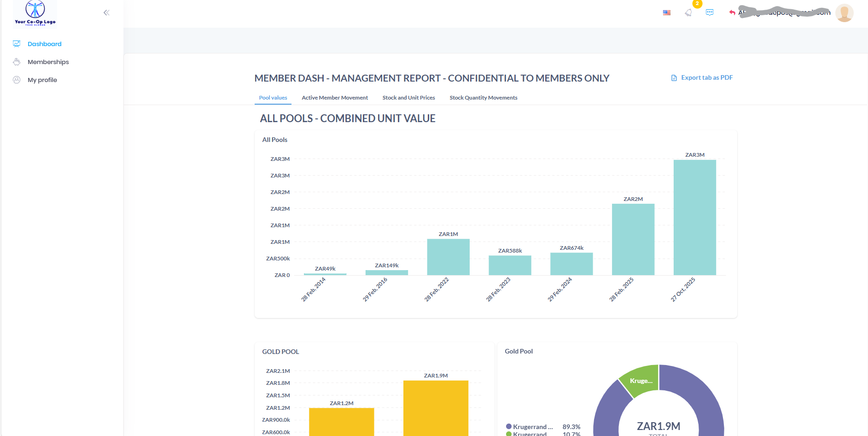Toggle the notification badge counter

point(697,5)
